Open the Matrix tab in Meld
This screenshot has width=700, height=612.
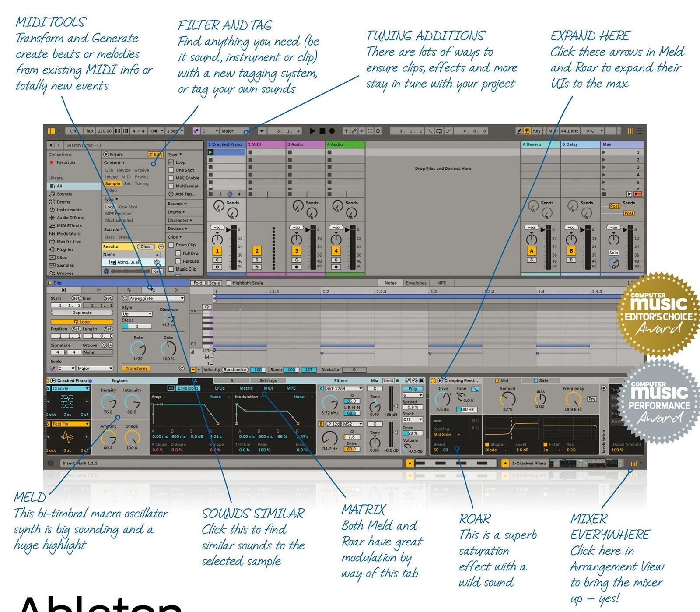(246, 388)
